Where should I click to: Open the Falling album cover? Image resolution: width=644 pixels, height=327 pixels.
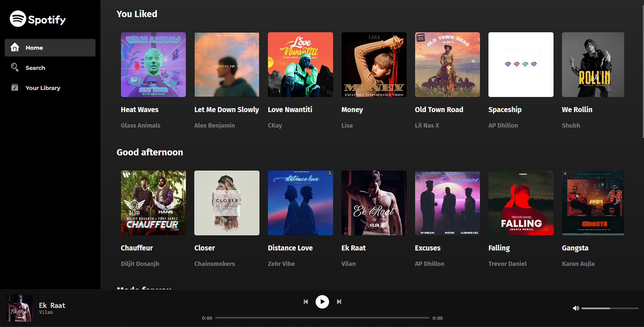click(x=521, y=203)
